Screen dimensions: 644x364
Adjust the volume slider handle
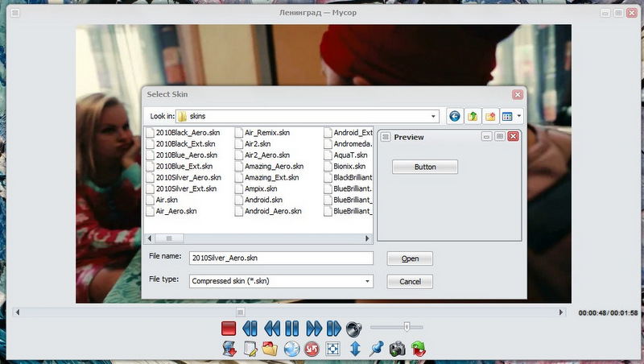(x=407, y=327)
